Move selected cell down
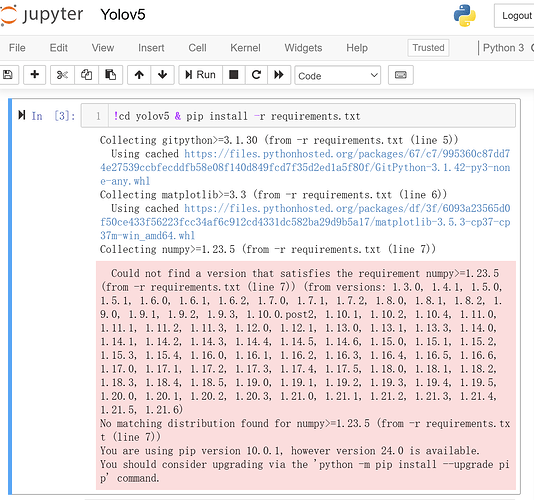Image resolution: width=534 pixels, height=500 pixels. tap(162, 75)
